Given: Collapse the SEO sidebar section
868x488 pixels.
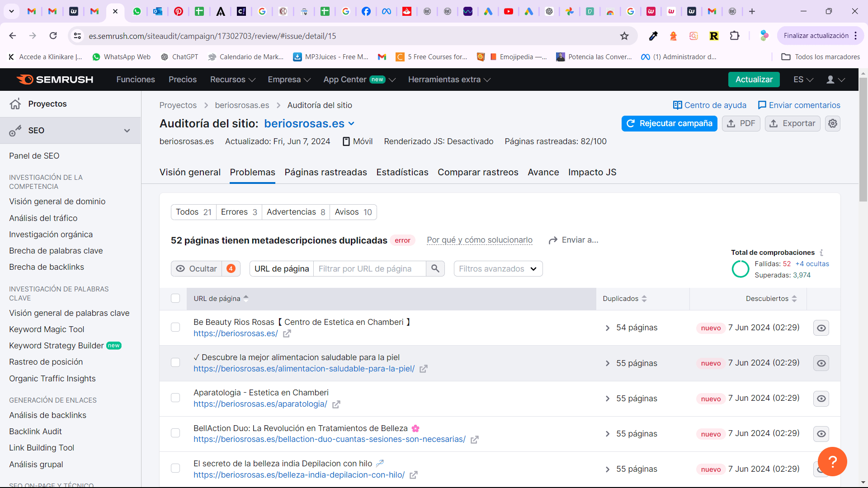Looking at the screenshot, I should (x=127, y=131).
